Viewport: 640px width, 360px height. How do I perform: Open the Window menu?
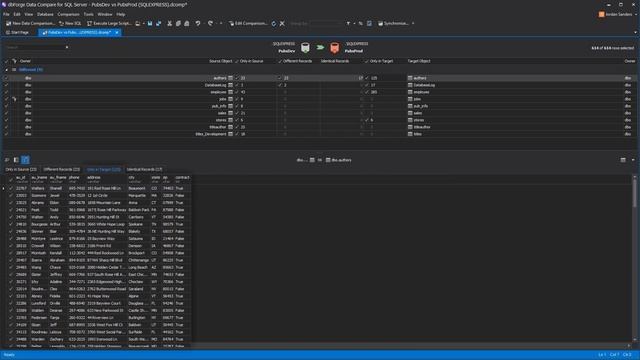104,14
